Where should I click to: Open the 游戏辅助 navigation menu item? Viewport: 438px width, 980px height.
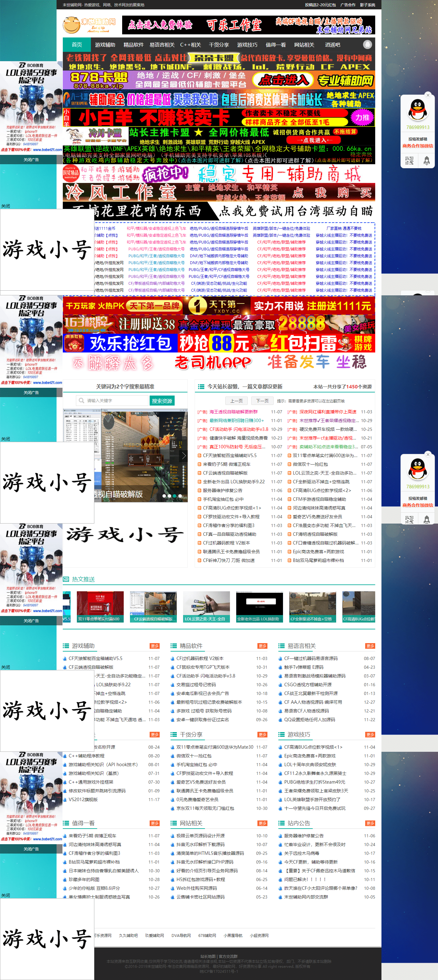(x=105, y=45)
